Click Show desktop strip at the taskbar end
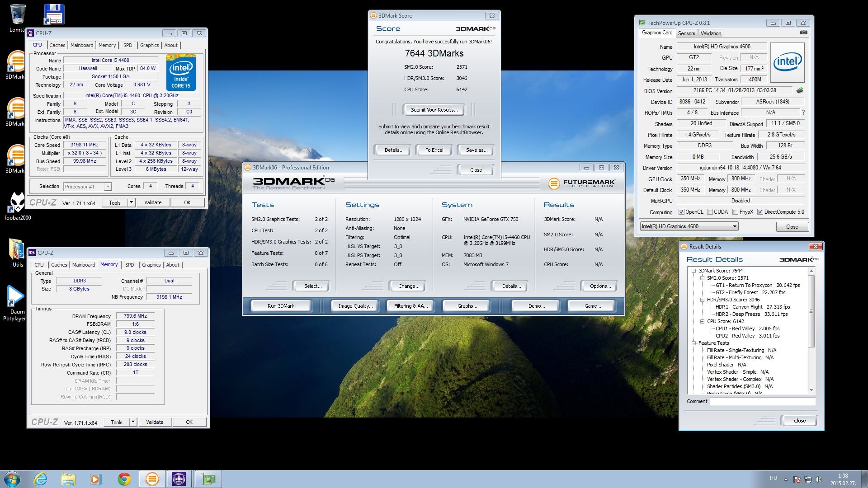The image size is (868, 488). [864, 479]
